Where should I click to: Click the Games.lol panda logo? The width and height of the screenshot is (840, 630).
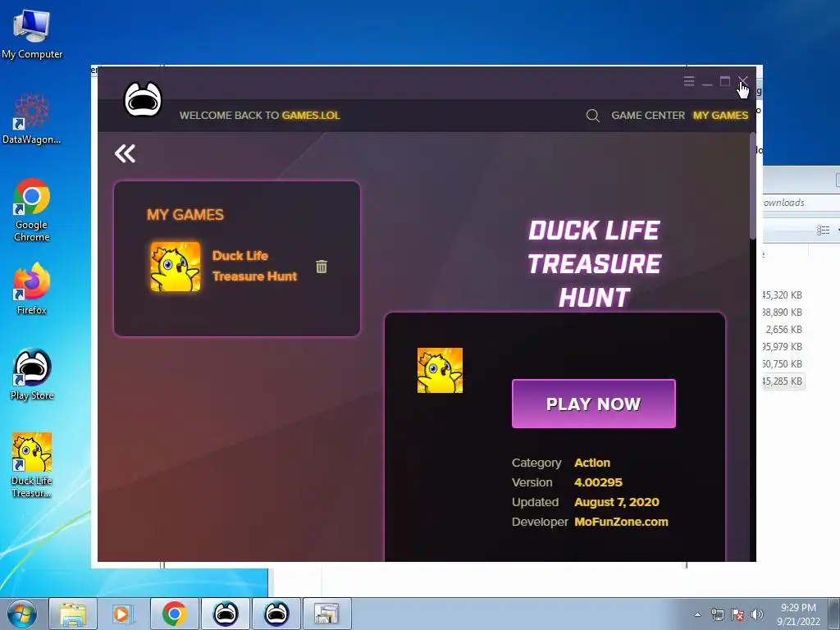point(143,99)
